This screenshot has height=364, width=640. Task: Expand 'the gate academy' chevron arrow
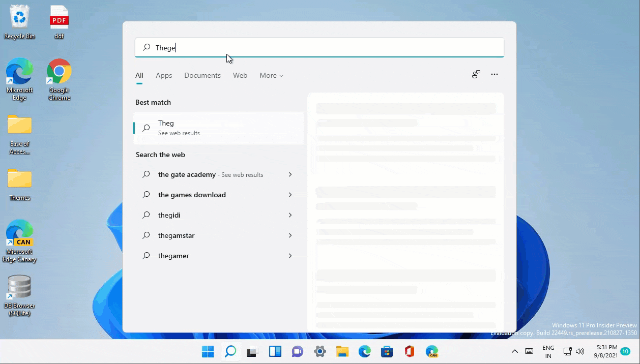click(290, 174)
